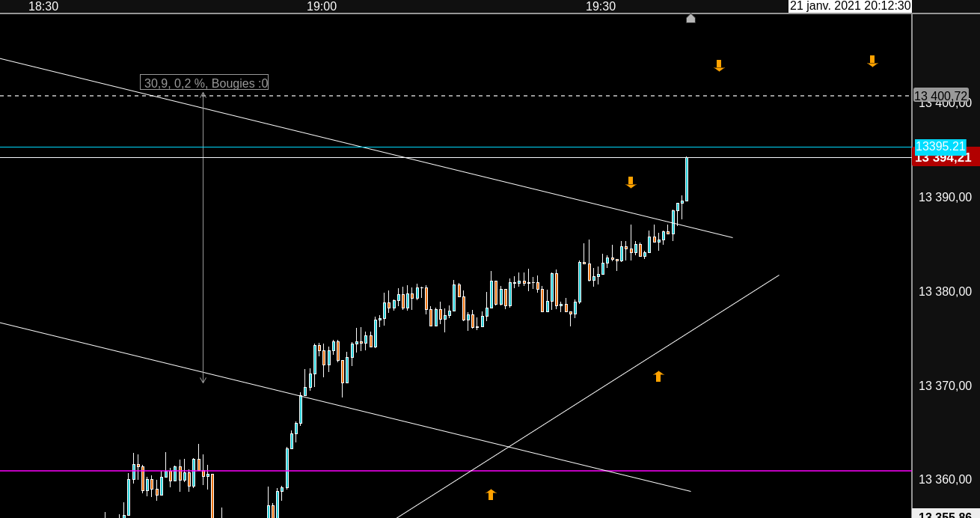Viewport: 980px width, 518px height.
Task: Select the orange down arrow below the cyan line
Action: 631,183
